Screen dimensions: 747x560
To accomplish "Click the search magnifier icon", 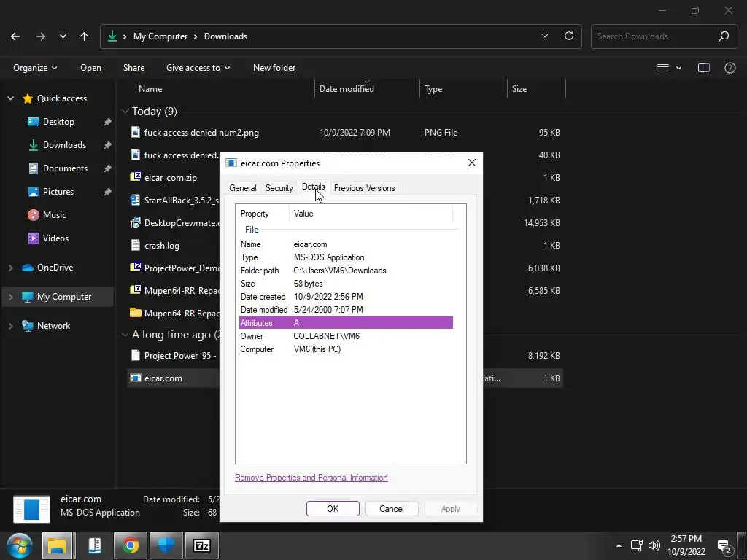I will [724, 36].
